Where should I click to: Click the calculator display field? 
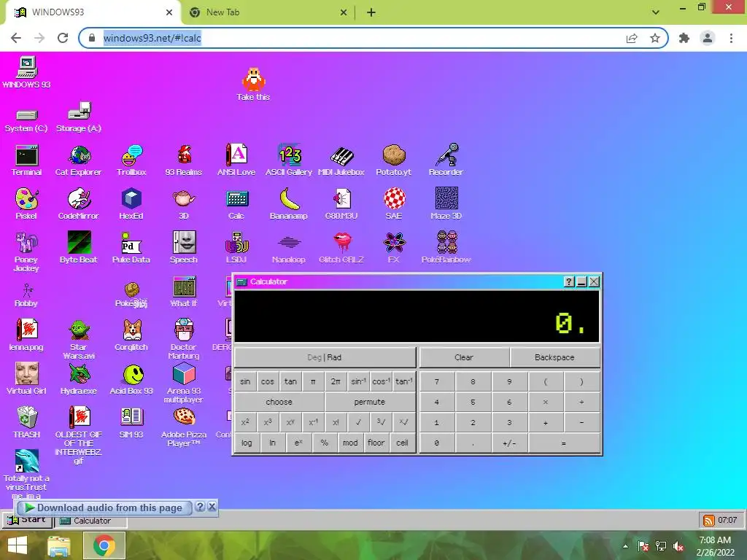[x=417, y=316]
